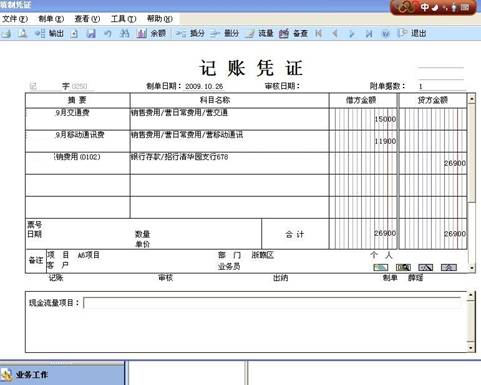
Task: Click voucher table scrollbar down arrow
Action: click(x=471, y=268)
